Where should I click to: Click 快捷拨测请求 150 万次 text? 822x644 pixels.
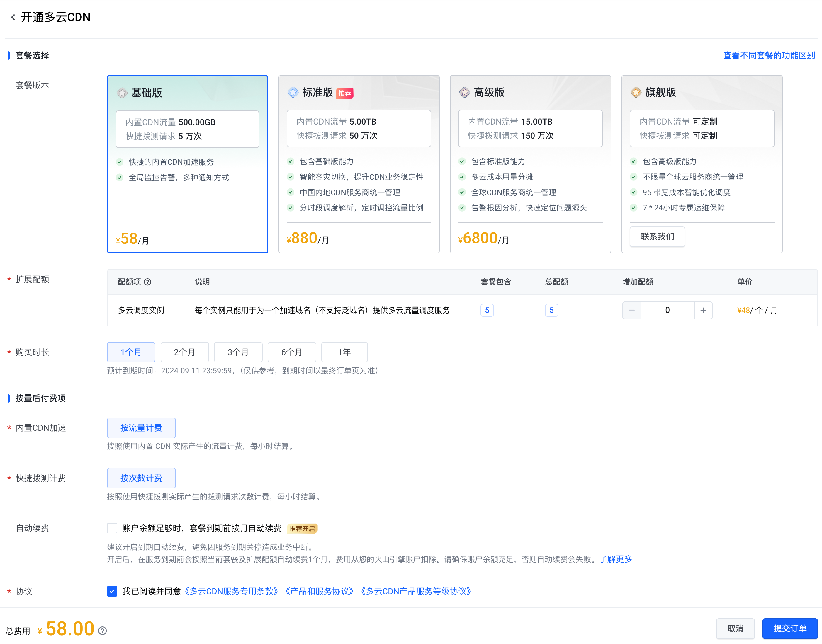point(511,136)
